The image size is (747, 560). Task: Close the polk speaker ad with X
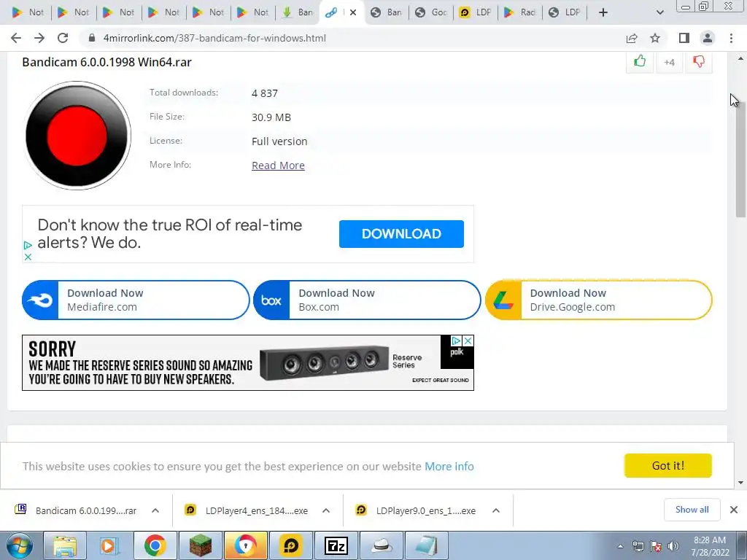click(468, 341)
